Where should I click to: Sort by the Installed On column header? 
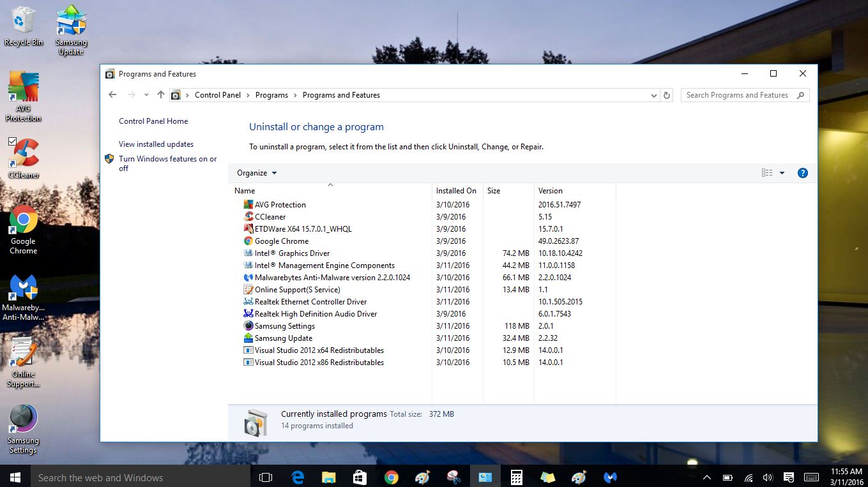tap(457, 190)
